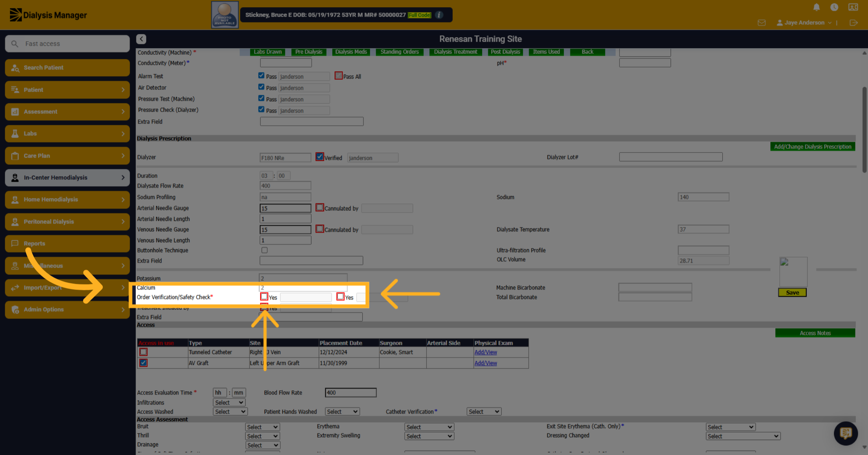Click the Search Patient sidebar icon
868x455 pixels.
coord(15,68)
